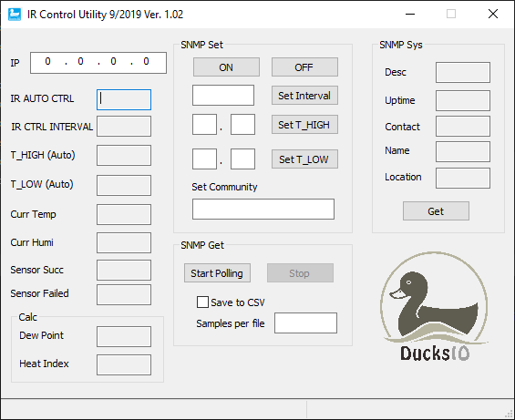Close the IR Control Utility window
Screen dimensions: 515x420
[x=493, y=14]
